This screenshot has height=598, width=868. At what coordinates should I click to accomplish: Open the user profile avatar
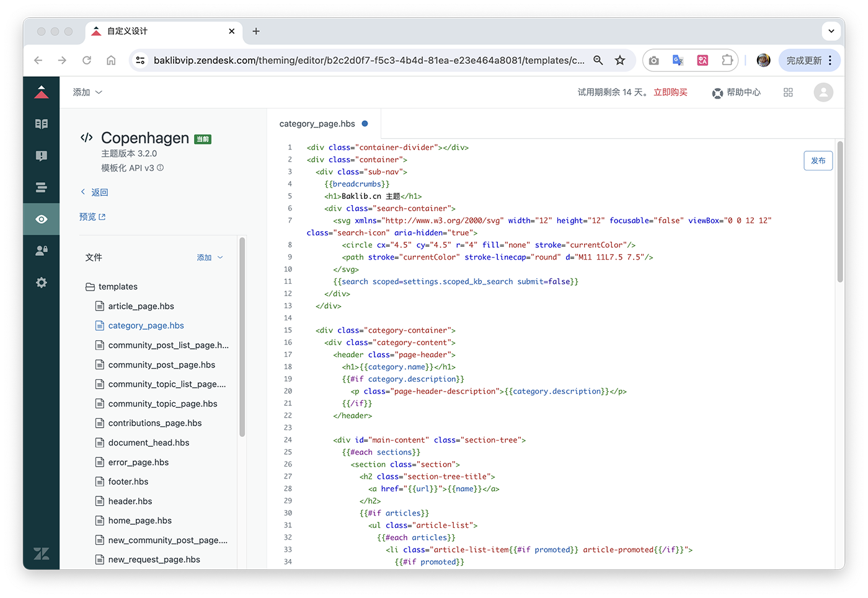pos(823,92)
